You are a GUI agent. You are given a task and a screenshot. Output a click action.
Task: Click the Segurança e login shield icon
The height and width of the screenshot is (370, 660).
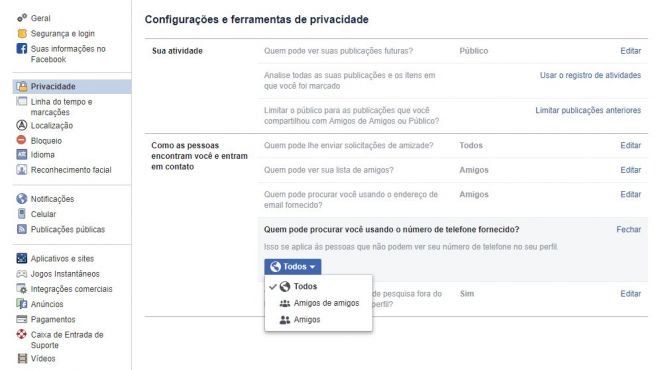[x=22, y=33]
